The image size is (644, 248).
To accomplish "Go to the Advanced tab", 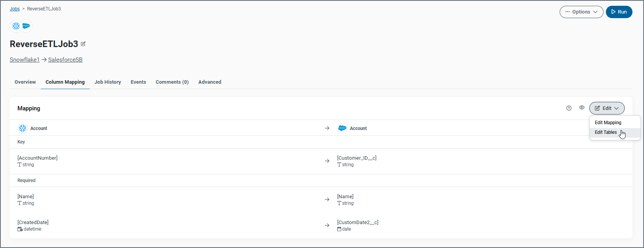I will pyautogui.click(x=210, y=82).
